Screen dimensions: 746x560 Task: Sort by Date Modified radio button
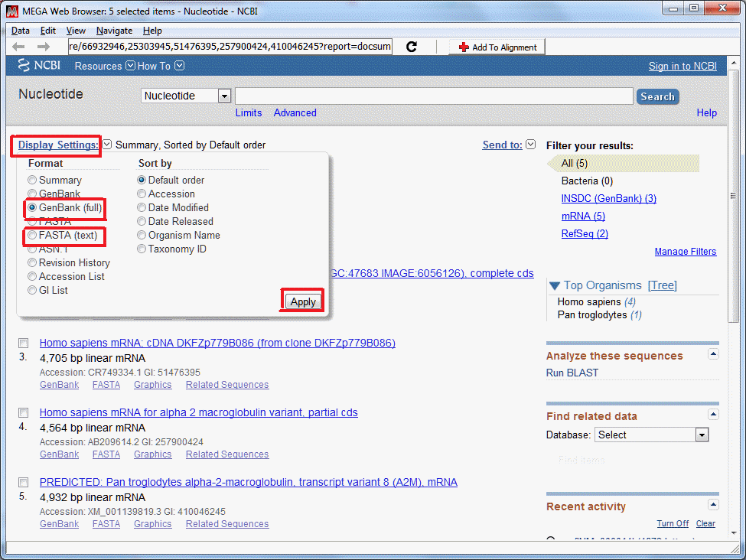point(142,207)
